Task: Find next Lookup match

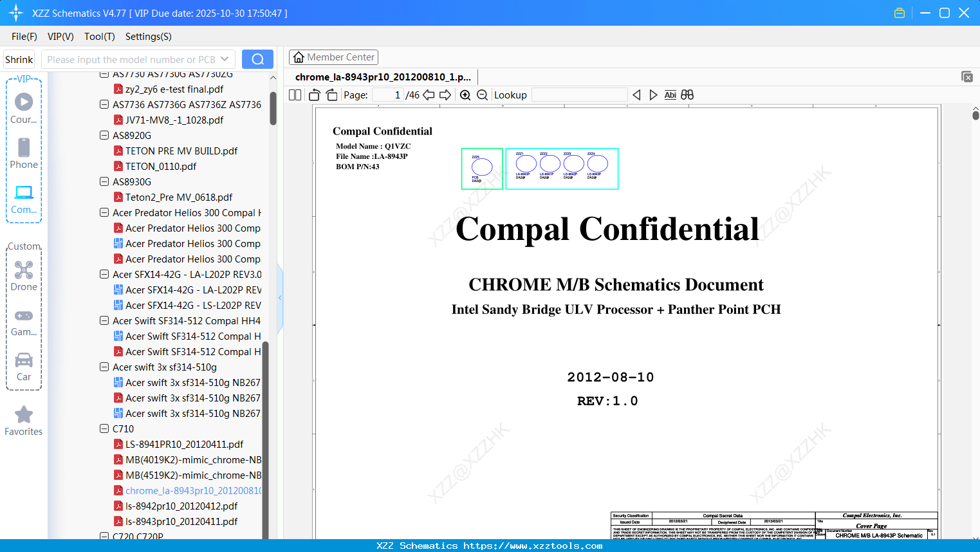Action: click(x=653, y=95)
